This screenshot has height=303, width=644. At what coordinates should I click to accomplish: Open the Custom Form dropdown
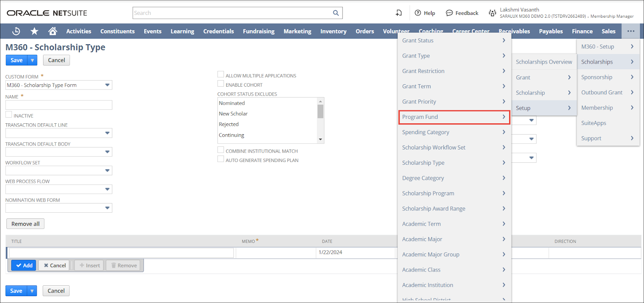tap(107, 85)
